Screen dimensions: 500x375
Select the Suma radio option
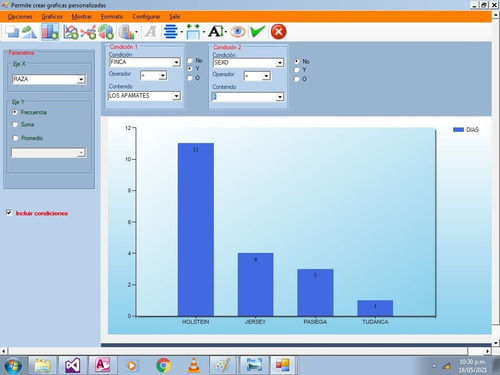(15, 125)
